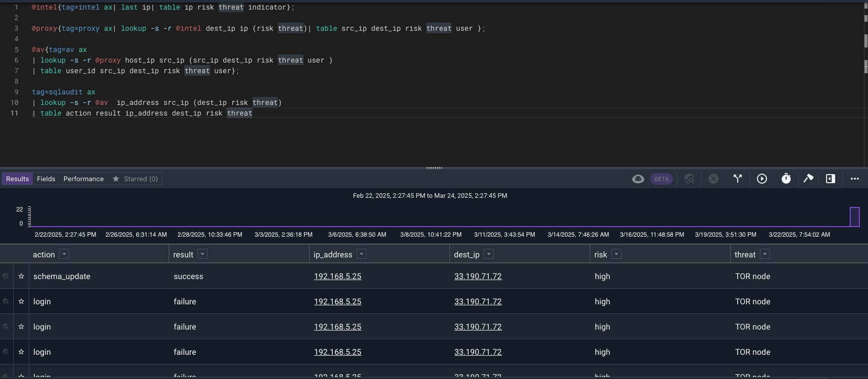Click '@proxy{tag=proxy' at start of line 3
The image size is (868, 379).
pos(66,29)
